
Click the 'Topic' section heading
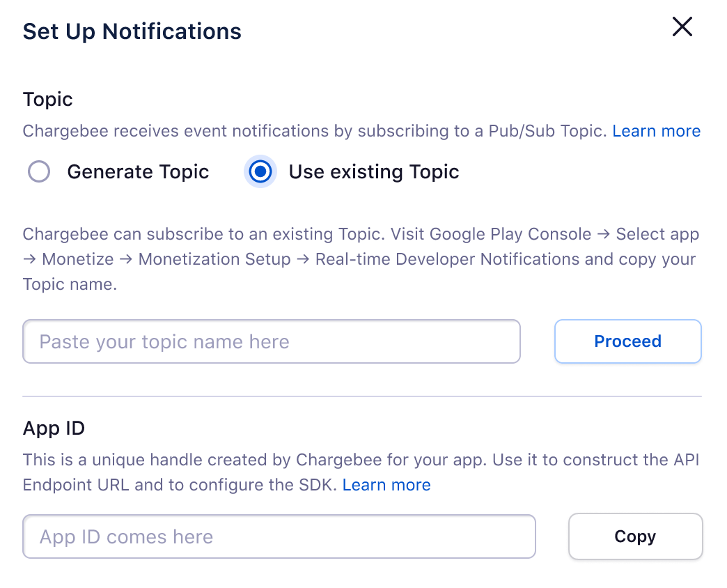coord(48,99)
